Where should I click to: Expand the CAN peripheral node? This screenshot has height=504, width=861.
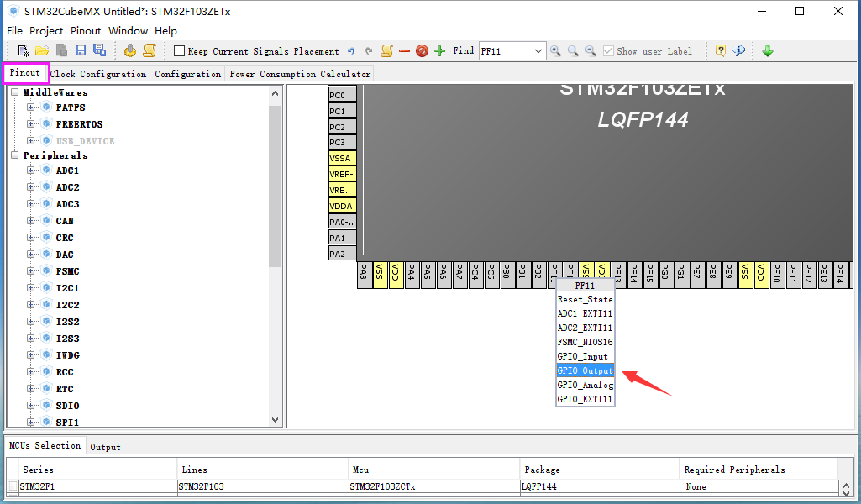(31, 221)
